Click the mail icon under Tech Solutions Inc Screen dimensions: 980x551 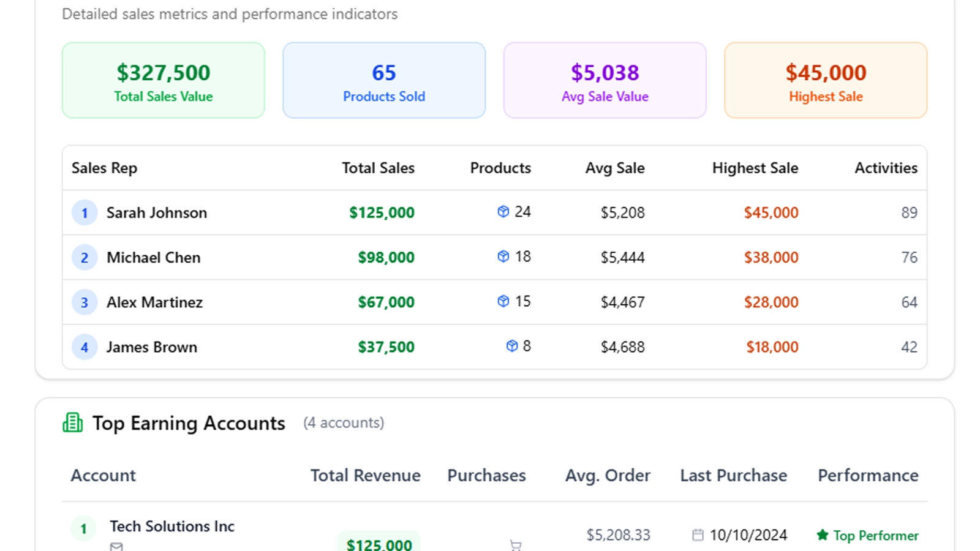coord(116,546)
